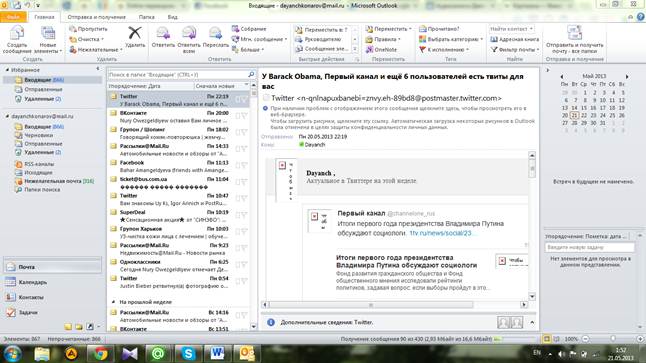
Task: Adjust the zoom slider in the status bar
Action: [613, 339]
